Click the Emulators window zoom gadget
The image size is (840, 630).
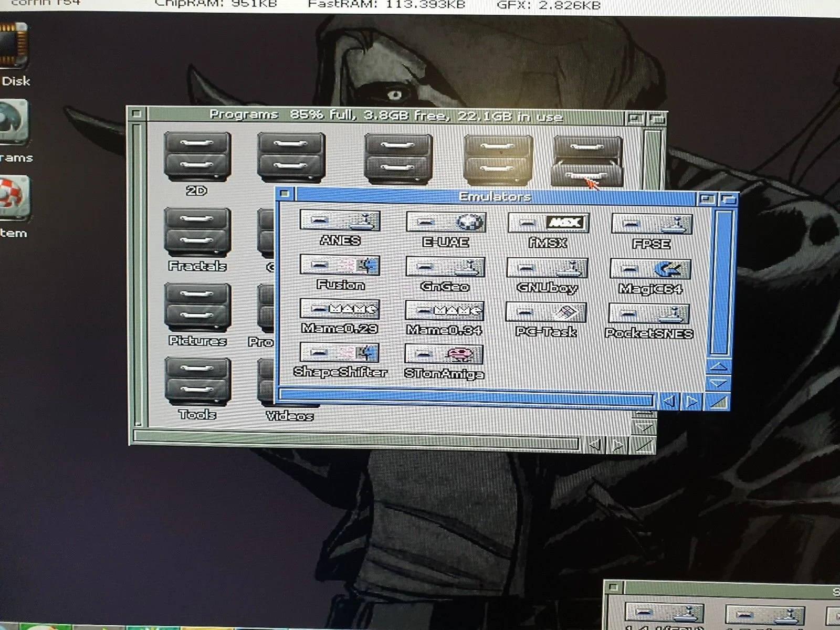[707, 199]
